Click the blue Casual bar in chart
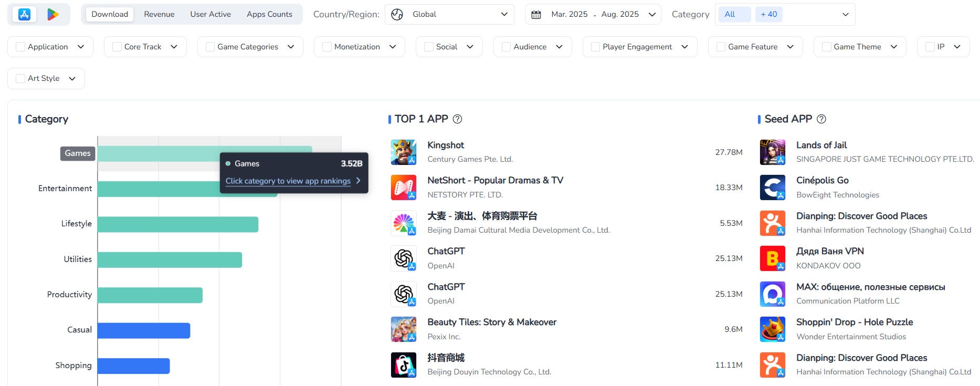 point(144,331)
